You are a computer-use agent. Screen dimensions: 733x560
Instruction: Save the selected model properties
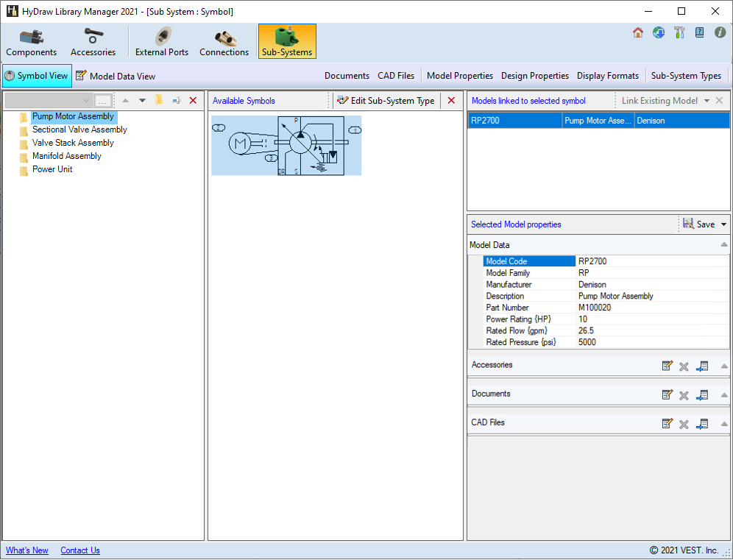(699, 224)
